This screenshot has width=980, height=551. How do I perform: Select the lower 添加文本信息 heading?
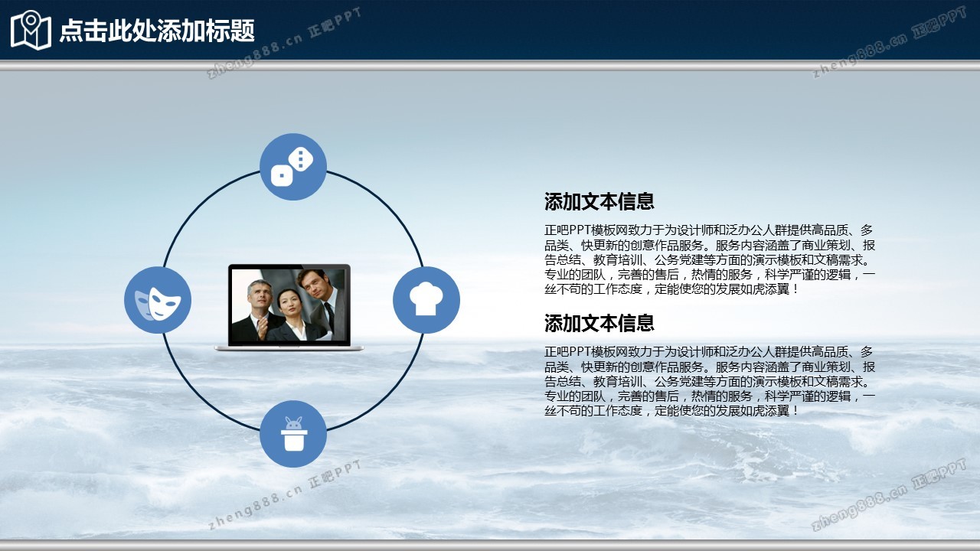point(599,323)
